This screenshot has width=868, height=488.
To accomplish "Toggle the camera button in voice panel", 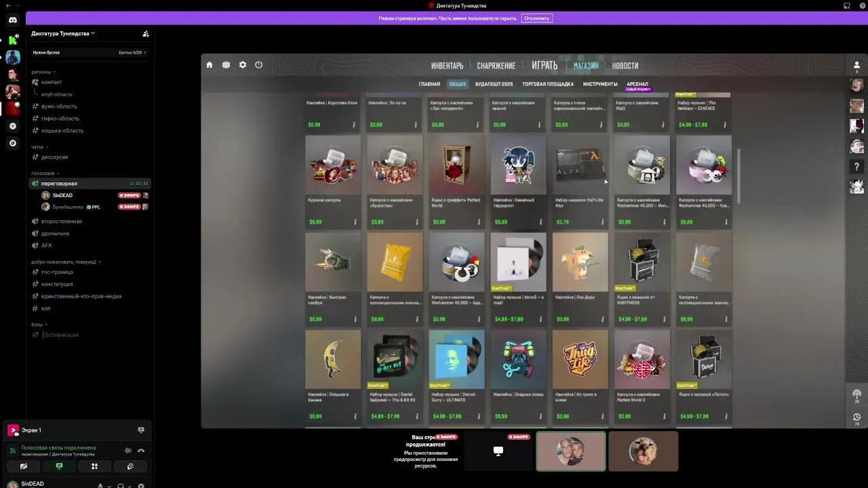I will pyautogui.click(x=24, y=466).
